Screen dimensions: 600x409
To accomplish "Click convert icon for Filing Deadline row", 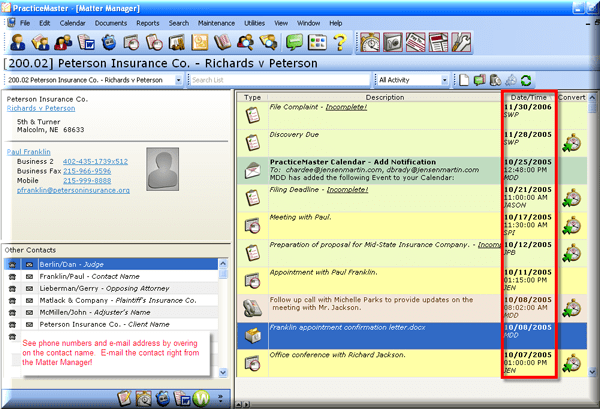I will tap(572, 198).
